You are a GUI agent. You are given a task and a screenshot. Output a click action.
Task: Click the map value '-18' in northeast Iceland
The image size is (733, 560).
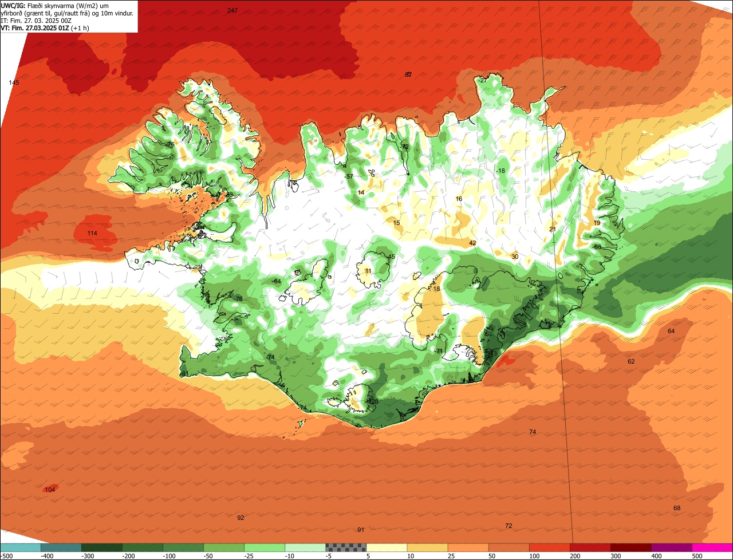point(501,171)
